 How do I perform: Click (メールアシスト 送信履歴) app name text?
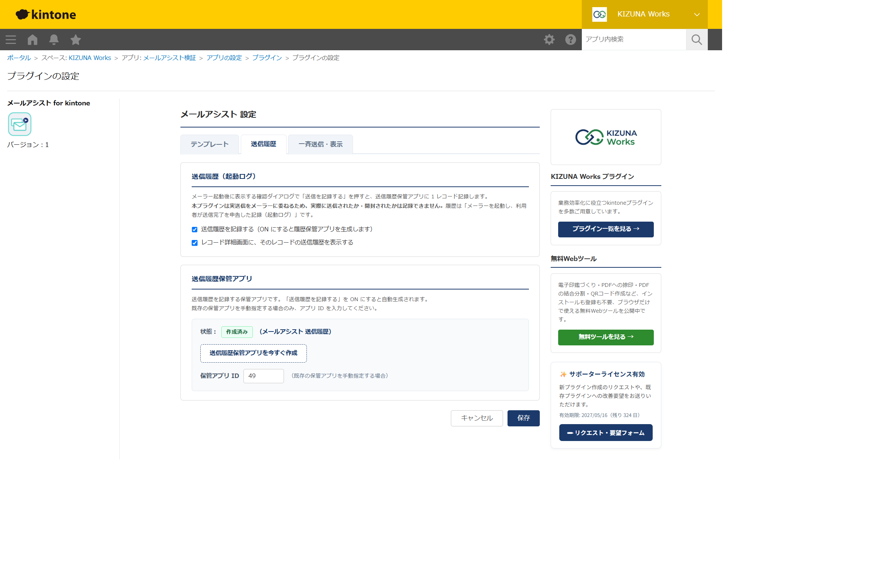[x=295, y=332]
